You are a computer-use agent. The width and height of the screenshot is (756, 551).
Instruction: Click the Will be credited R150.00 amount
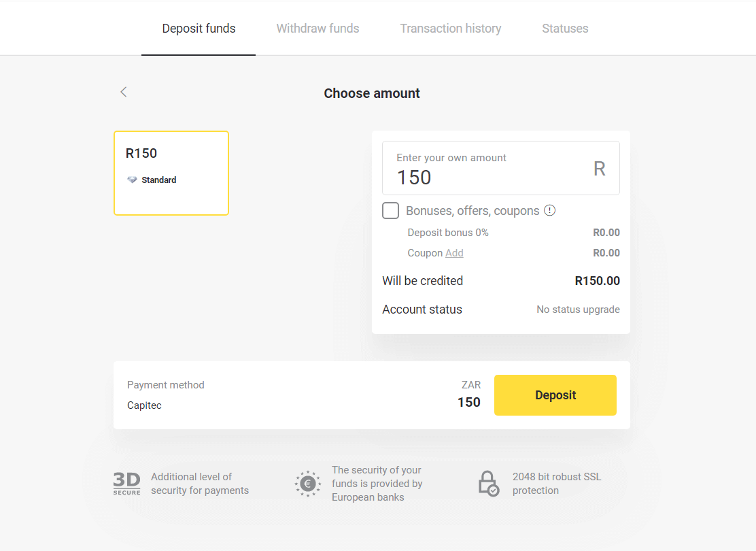[x=597, y=281]
